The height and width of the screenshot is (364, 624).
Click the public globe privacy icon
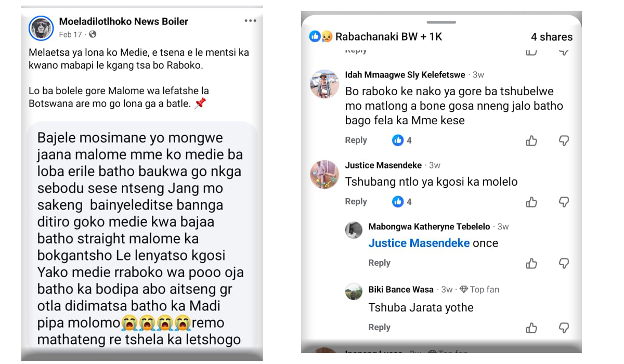coord(93,34)
